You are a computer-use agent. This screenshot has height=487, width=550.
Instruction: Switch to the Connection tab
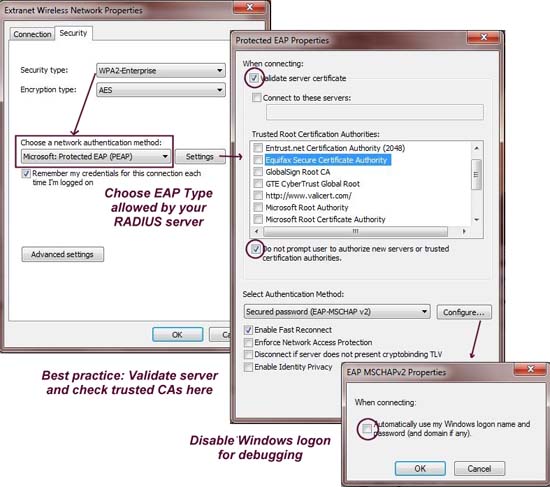point(32,34)
